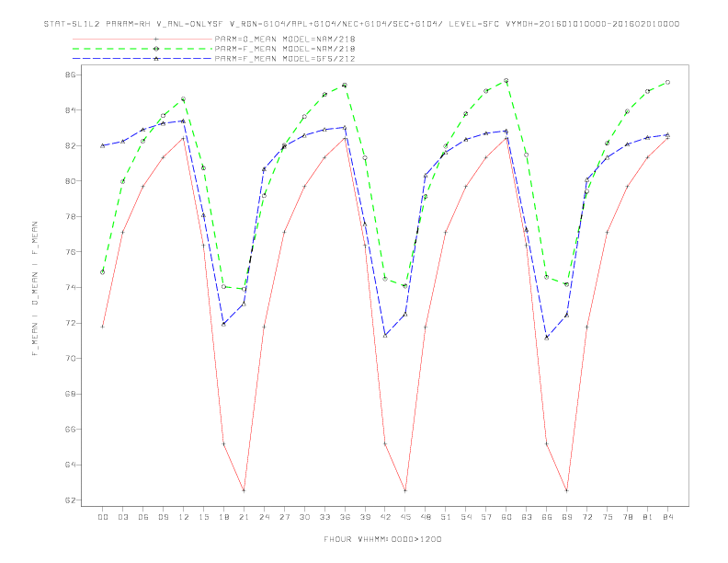The image size is (728, 563).
Task: Click the x-axis tick label 06
Action: tap(143, 517)
